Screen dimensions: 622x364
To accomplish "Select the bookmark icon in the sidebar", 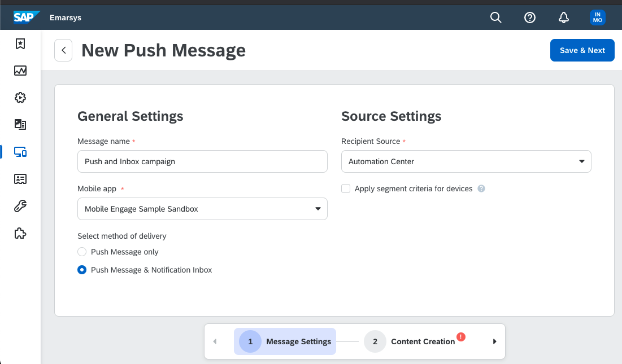I will [20, 43].
